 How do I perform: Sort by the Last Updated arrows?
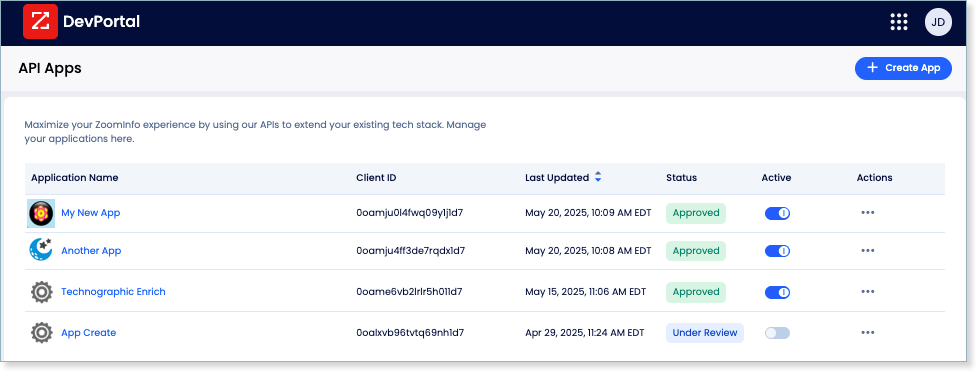click(x=598, y=177)
